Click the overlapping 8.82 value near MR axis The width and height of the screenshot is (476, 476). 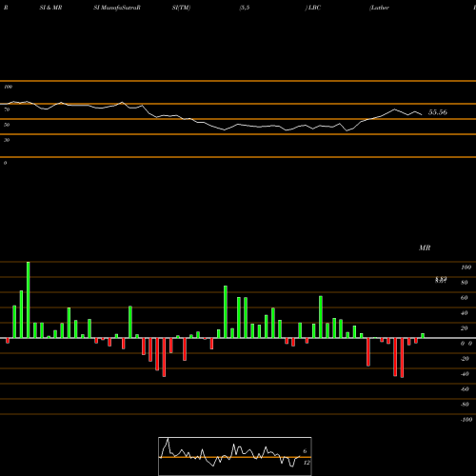(441, 280)
